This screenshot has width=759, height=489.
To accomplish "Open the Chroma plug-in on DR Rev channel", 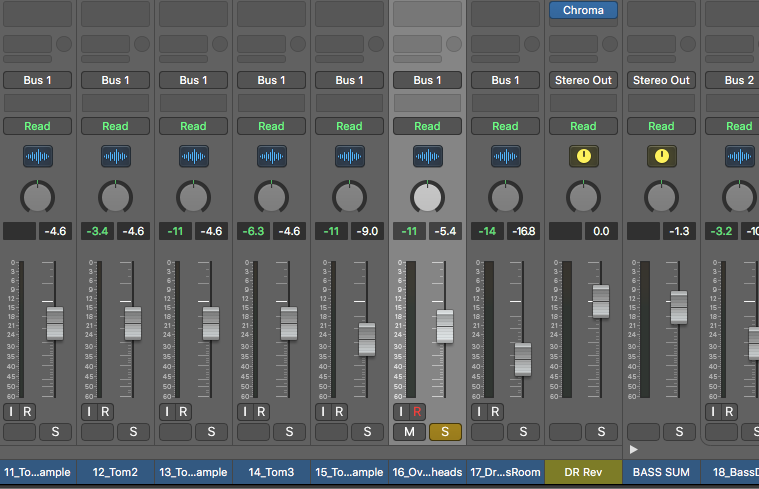I will point(583,10).
